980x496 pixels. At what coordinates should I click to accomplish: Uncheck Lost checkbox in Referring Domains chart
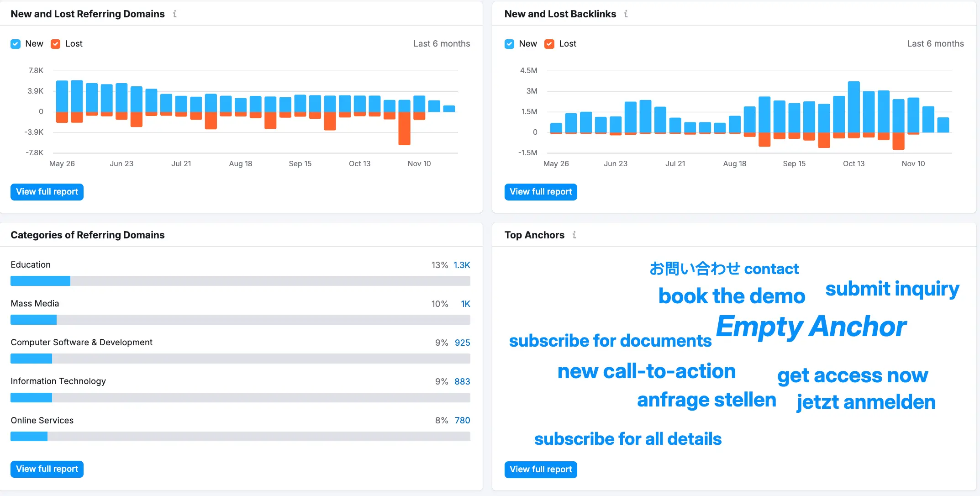tap(56, 44)
